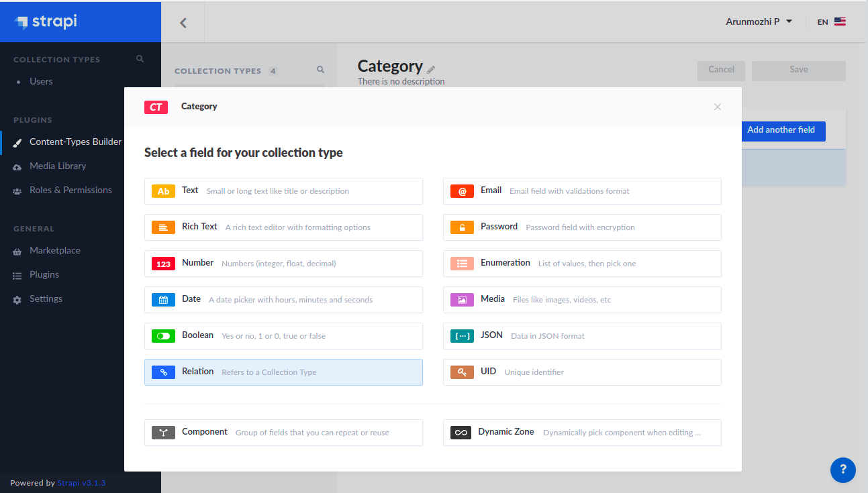Viewport: 868px width, 493px height.
Task: Open Arunmozhi P user dropdown
Action: coord(759,21)
